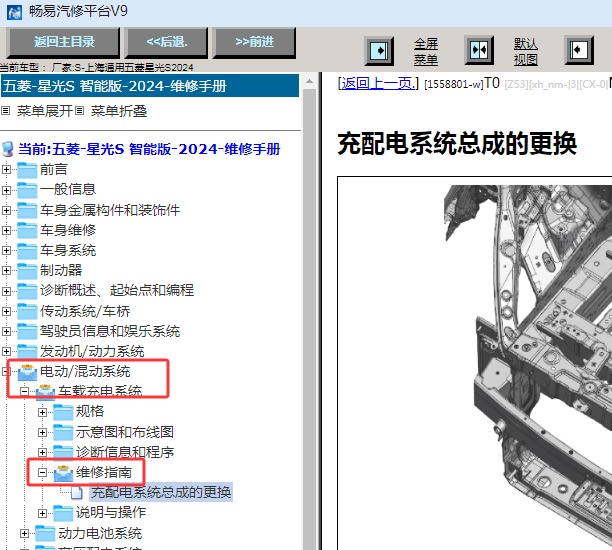
Task: Click the left-arrow panel icon after 默认视图
Action: point(579,50)
